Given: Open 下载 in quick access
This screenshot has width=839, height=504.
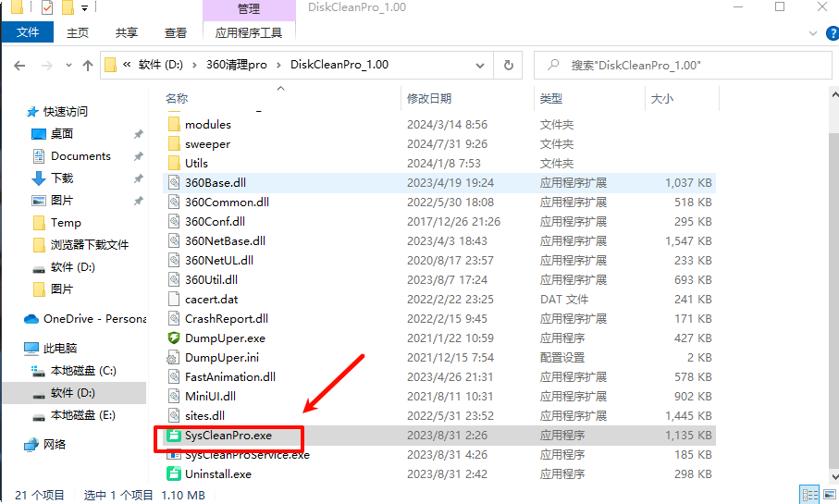Looking at the screenshot, I should click(x=62, y=178).
